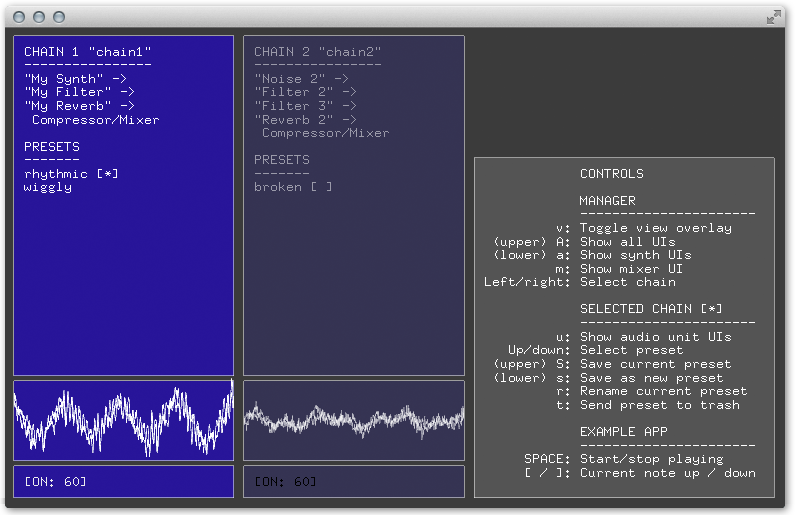The image size is (809, 526).
Task: Click the PRESETS heading in Chain 2
Action: pyautogui.click(x=282, y=160)
